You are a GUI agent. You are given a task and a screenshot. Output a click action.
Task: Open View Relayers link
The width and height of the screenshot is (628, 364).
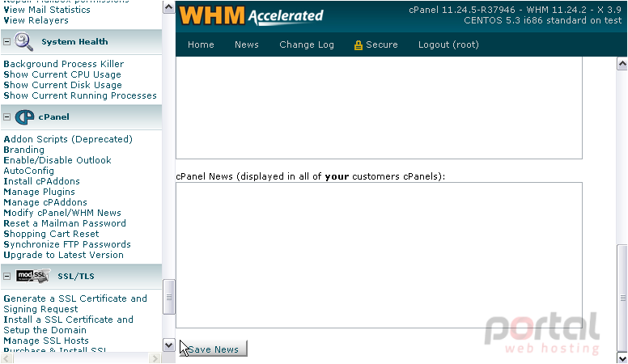tap(36, 20)
